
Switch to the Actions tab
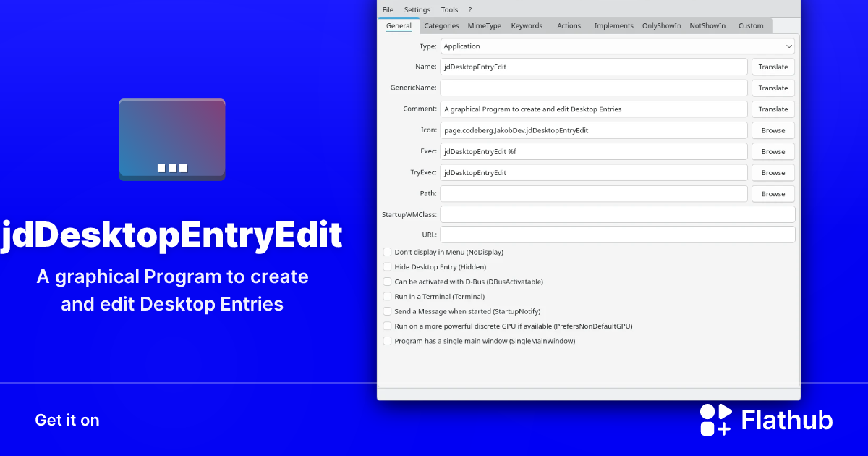(x=569, y=25)
